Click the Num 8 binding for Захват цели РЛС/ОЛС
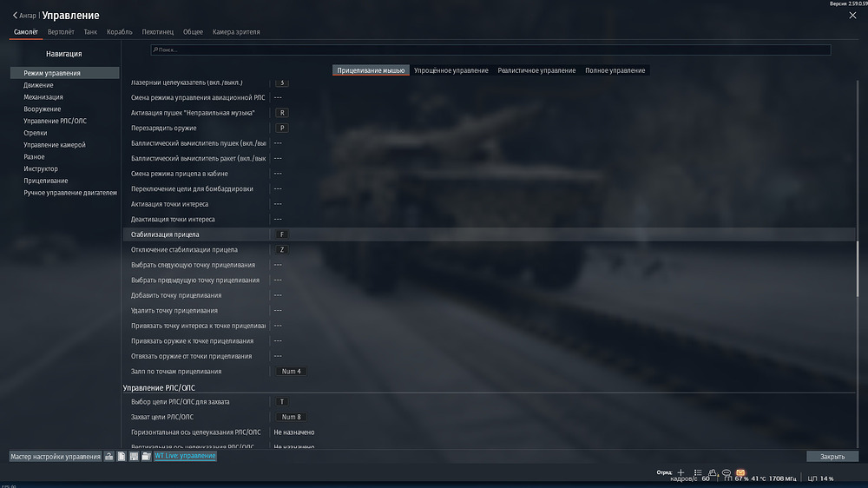This screenshot has width=868, height=488. click(x=291, y=417)
